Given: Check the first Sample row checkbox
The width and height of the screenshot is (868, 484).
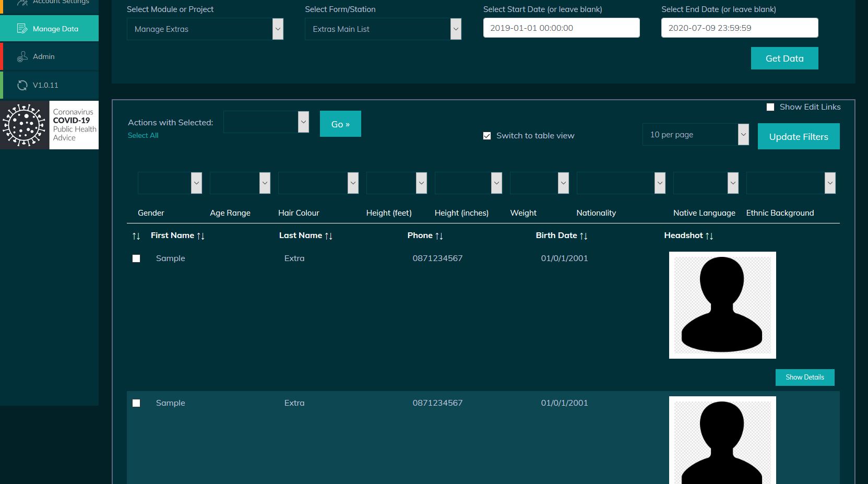Looking at the screenshot, I should point(136,258).
